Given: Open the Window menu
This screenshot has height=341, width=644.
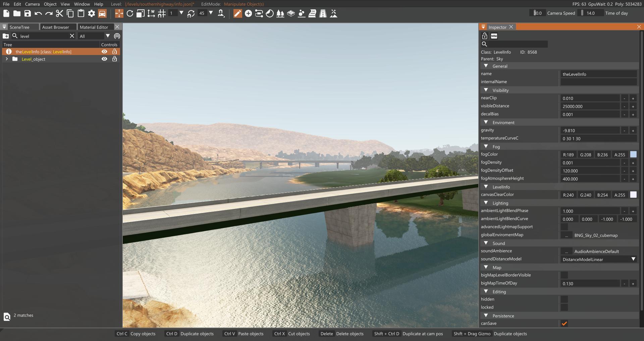Looking at the screenshot, I should tap(82, 4).
